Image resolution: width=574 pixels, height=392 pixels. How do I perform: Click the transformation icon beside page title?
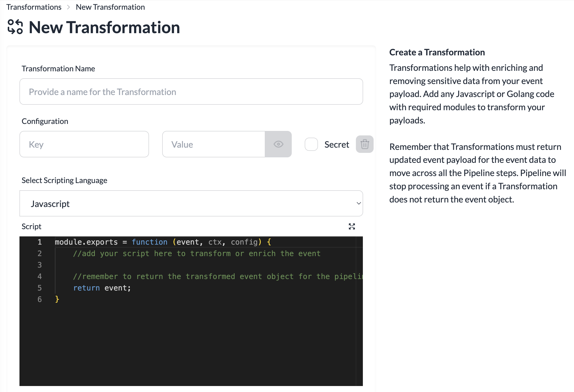coord(15,27)
